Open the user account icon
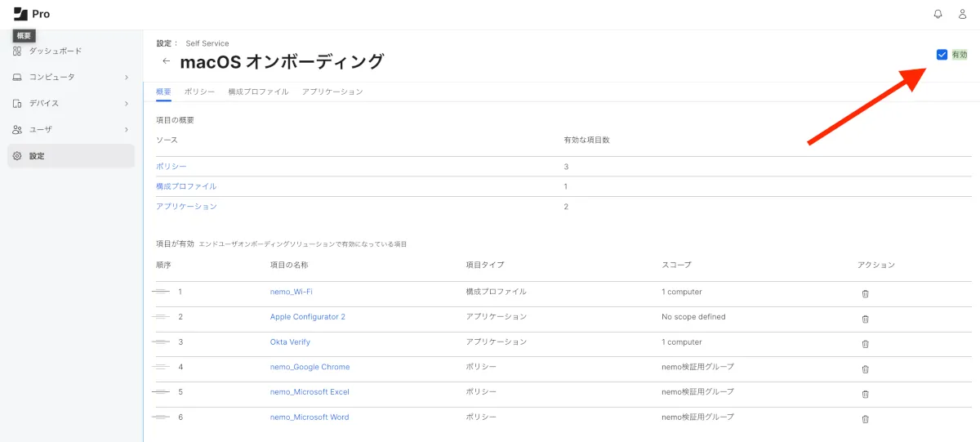 pos(962,14)
